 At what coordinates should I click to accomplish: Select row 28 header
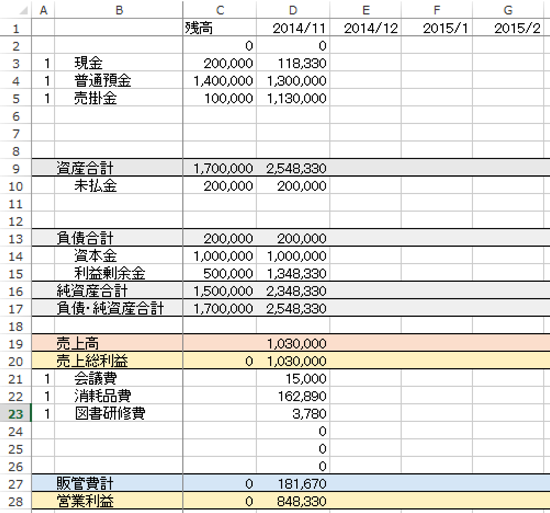click(16, 501)
